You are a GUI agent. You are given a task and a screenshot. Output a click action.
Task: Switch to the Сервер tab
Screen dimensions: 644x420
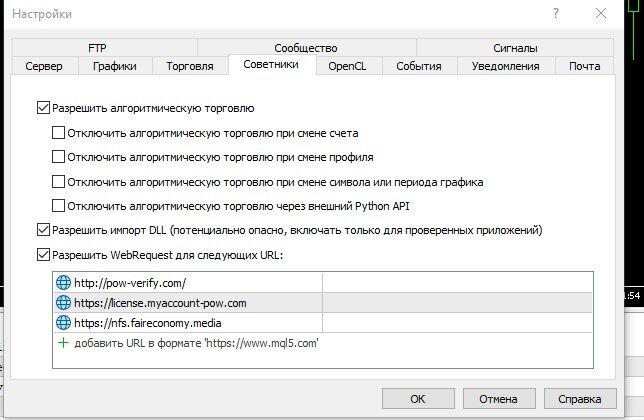(44, 66)
